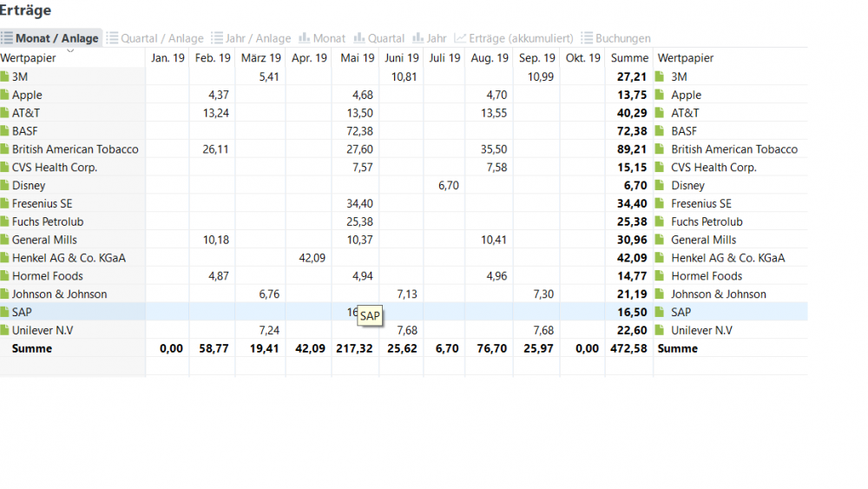Show the Monat bar chart tab
Image resolution: width=868 pixels, height=489 pixels.
322,38
